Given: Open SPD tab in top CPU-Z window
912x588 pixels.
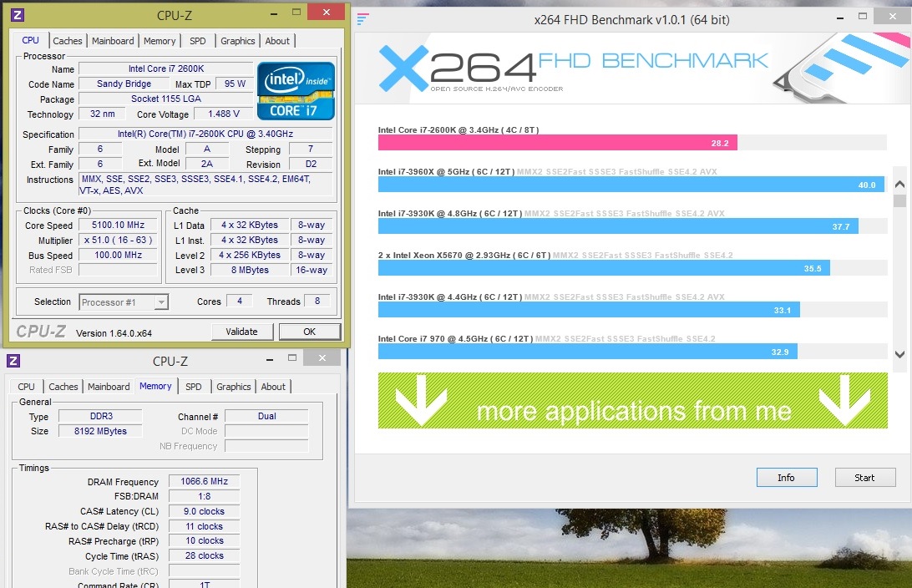Looking at the screenshot, I should coord(198,41).
